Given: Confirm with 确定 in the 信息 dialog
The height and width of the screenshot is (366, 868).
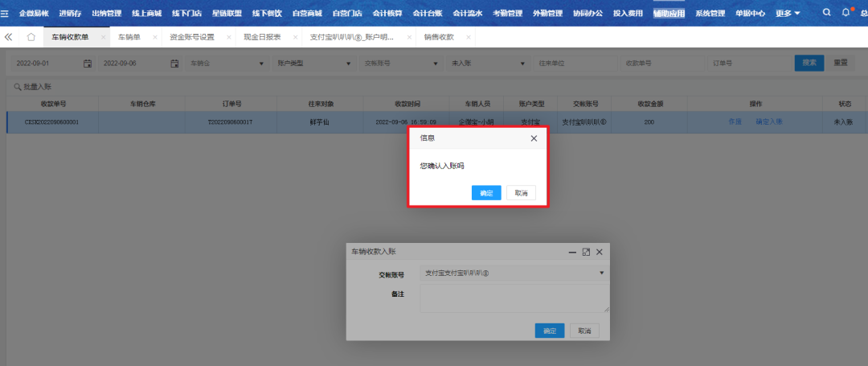Looking at the screenshot, I should 486,193.
